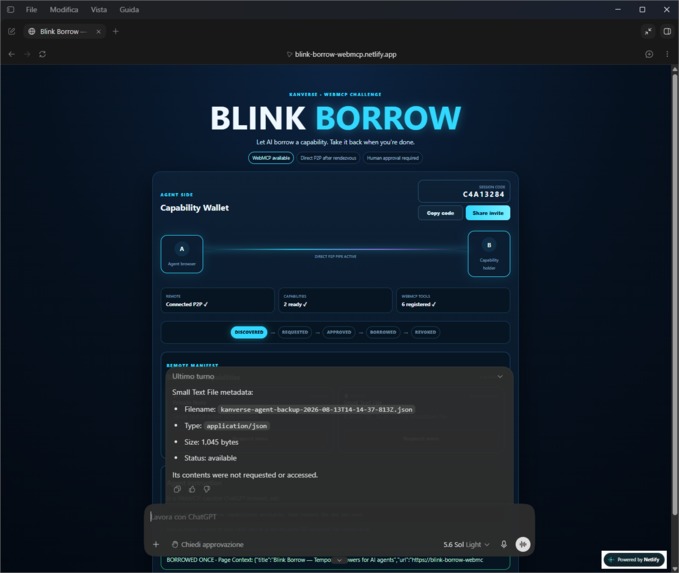Open a new tab with plus icon

coord(116,32)
